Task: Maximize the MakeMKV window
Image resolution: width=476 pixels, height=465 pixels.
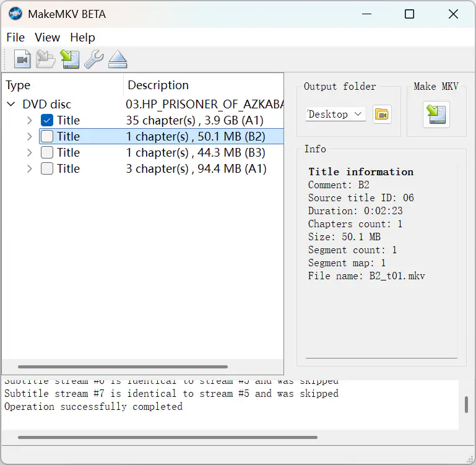Action: [x=409, y=14]
